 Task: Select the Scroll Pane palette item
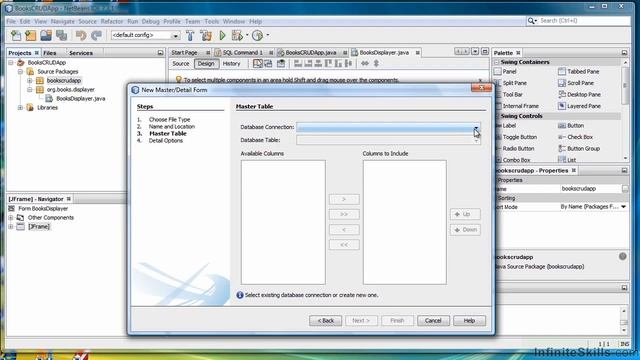(576, 83)
